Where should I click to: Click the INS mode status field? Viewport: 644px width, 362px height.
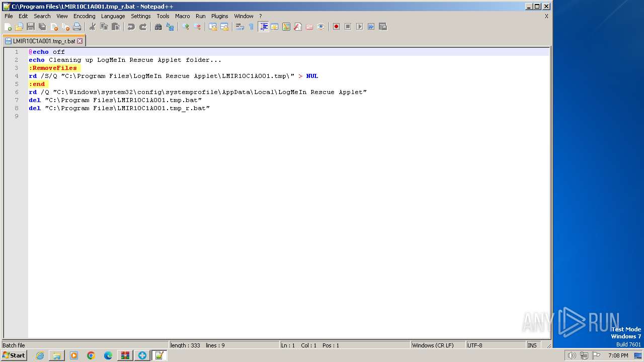tap(532, 345)
